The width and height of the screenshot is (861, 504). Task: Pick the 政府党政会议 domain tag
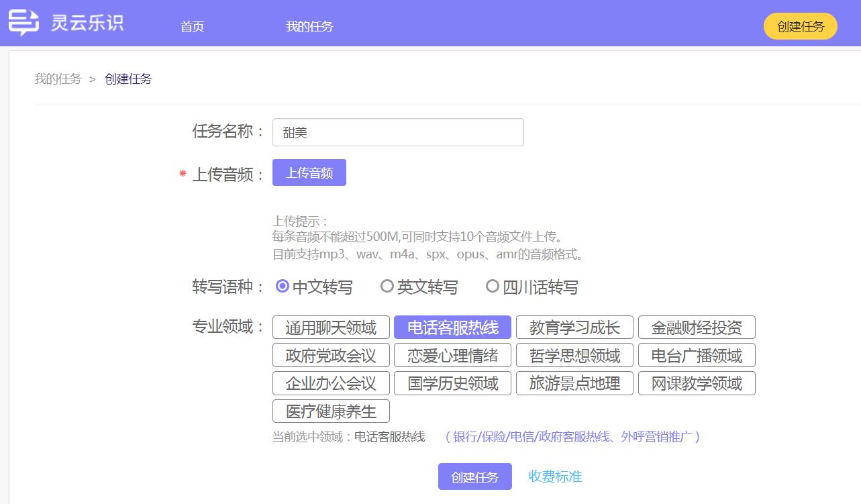(x=331, y=356)
